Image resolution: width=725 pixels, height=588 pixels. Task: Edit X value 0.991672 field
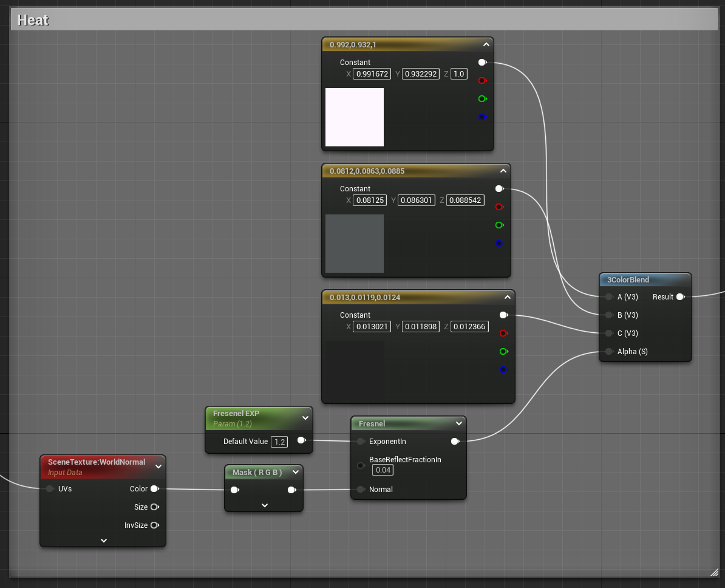(372, 74)
